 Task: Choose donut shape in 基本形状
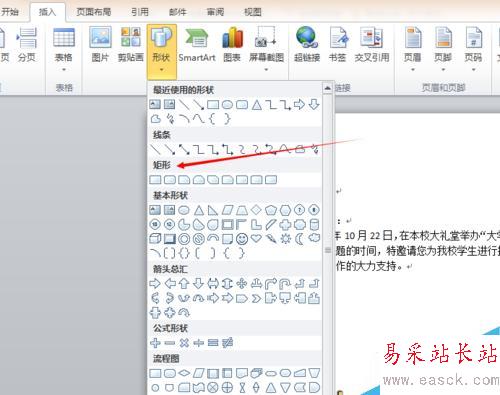[184, 239]
